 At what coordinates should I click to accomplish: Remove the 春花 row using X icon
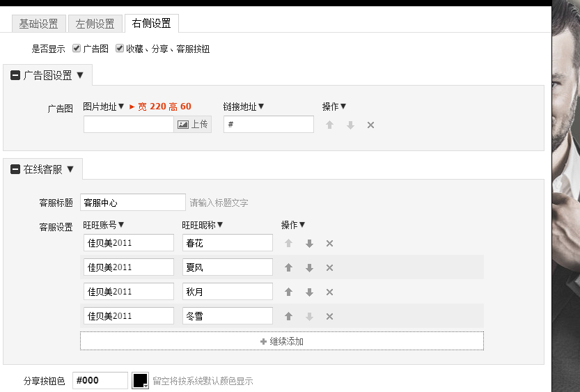tap(329, 244)
